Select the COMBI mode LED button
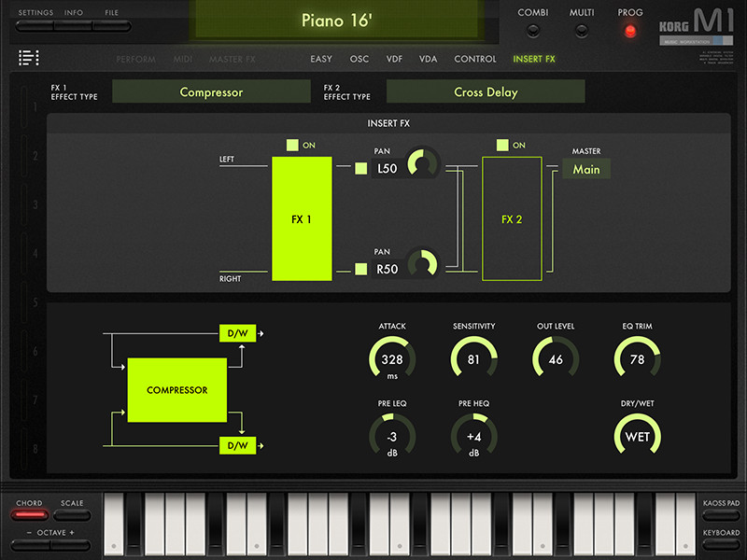The width and height of the screenshot is (747, 560). [533, 32]
